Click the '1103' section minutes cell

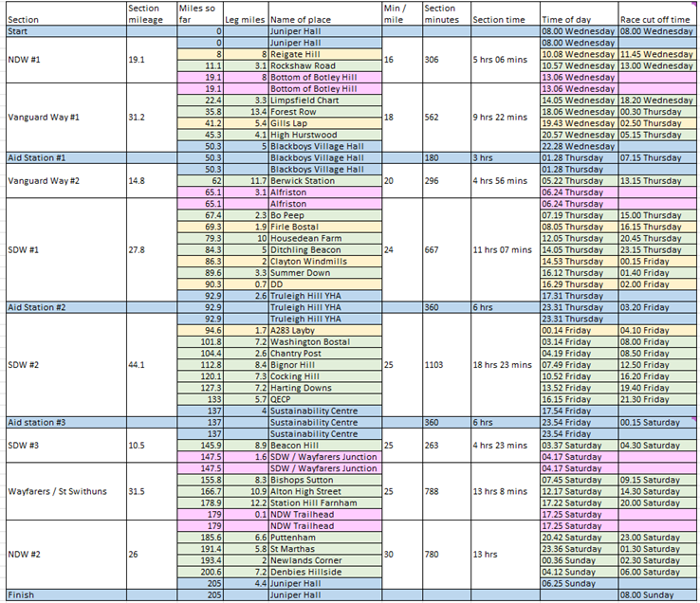447,365
